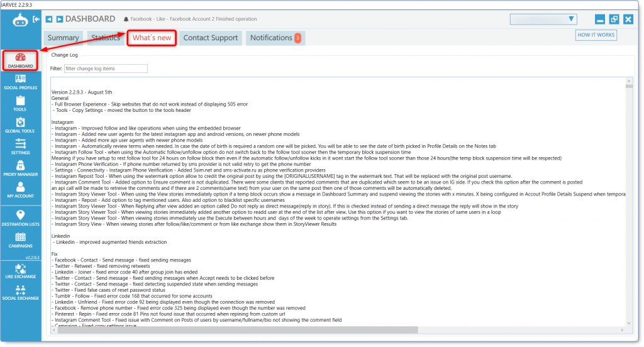Click the back navigation arrow
The width and height of the screenshot is (644, 347).
[x=48, y=19]
